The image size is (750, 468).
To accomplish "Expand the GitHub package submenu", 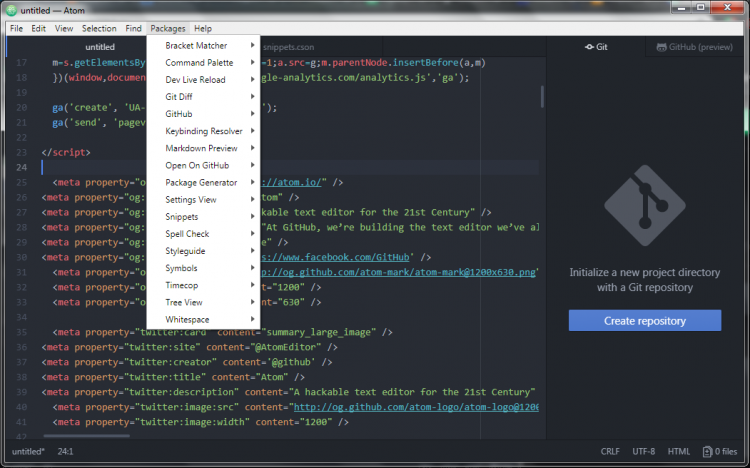I will click(x=203, y=114).
